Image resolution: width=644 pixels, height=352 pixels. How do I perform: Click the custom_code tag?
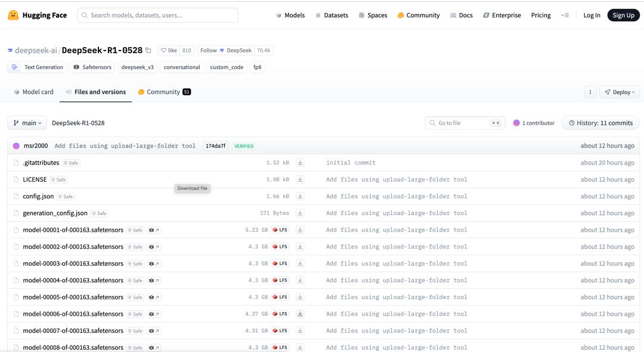pyautogui.click(x=227, y=67)
